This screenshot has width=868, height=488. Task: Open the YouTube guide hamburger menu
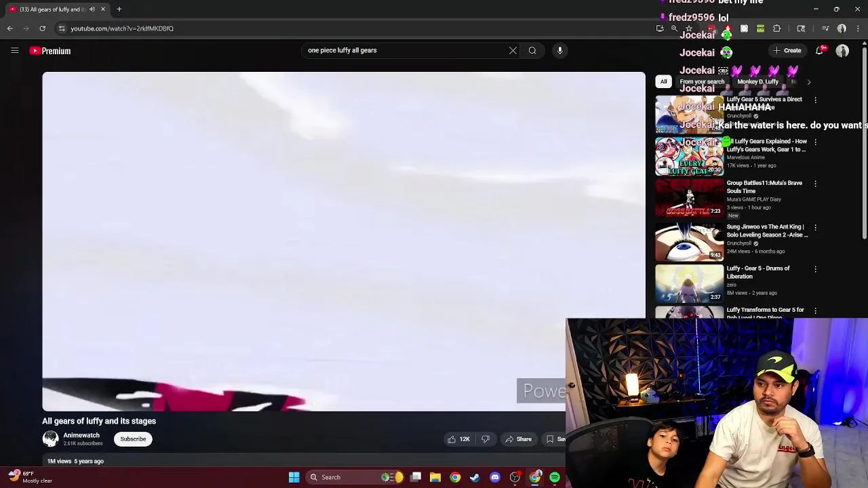(14, 51)
